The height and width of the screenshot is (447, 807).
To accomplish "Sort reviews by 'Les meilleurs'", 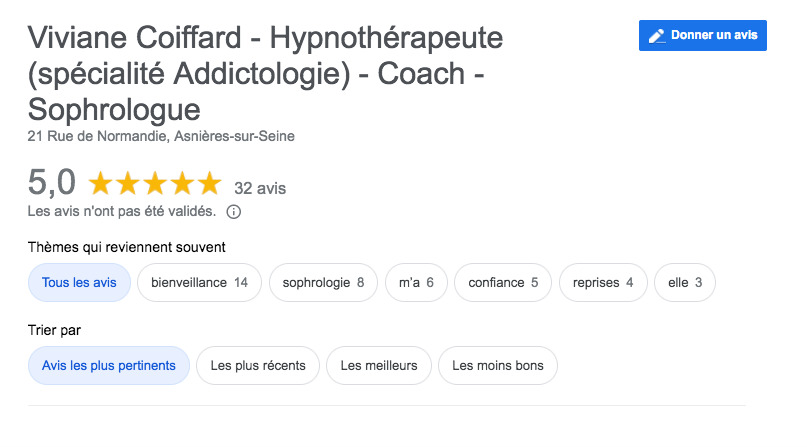I will (379, 366).
